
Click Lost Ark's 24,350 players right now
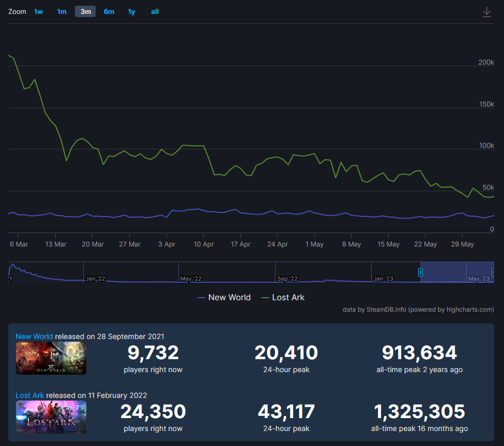[153, 411]
